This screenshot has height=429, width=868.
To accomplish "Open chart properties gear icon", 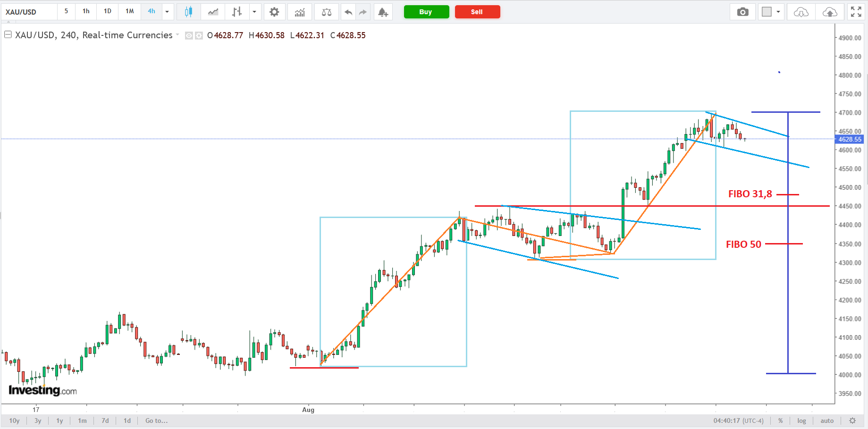I will pos(274,12).
